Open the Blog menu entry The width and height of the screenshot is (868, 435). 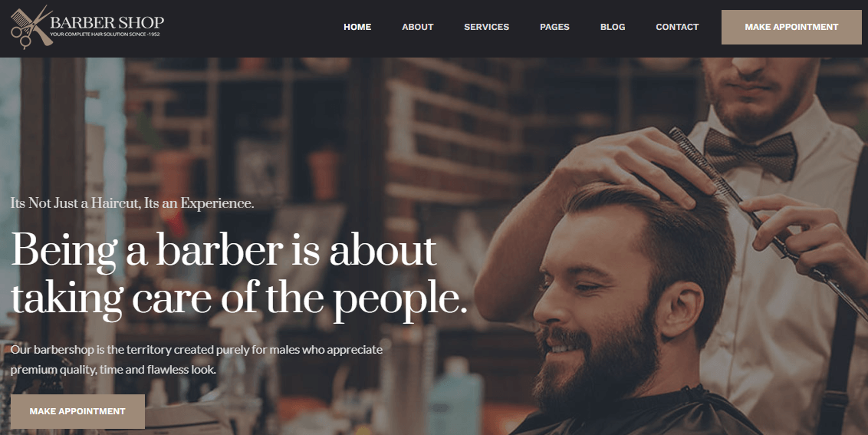613,27
